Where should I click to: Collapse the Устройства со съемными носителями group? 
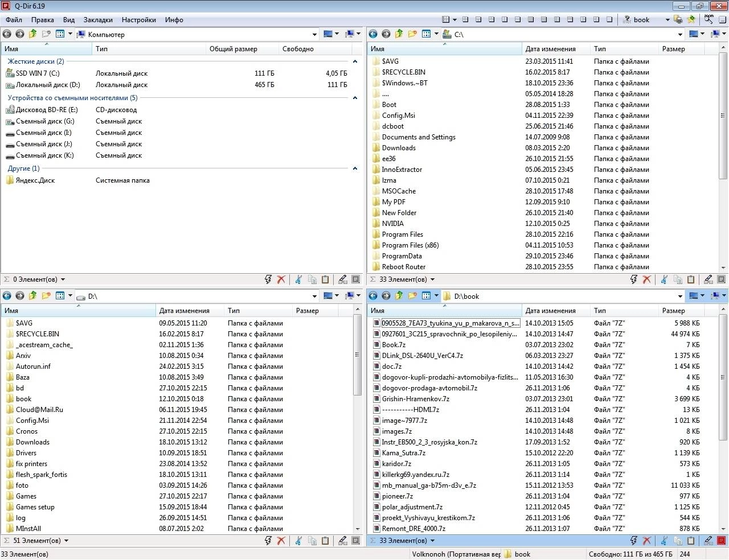tap(355, 98)
